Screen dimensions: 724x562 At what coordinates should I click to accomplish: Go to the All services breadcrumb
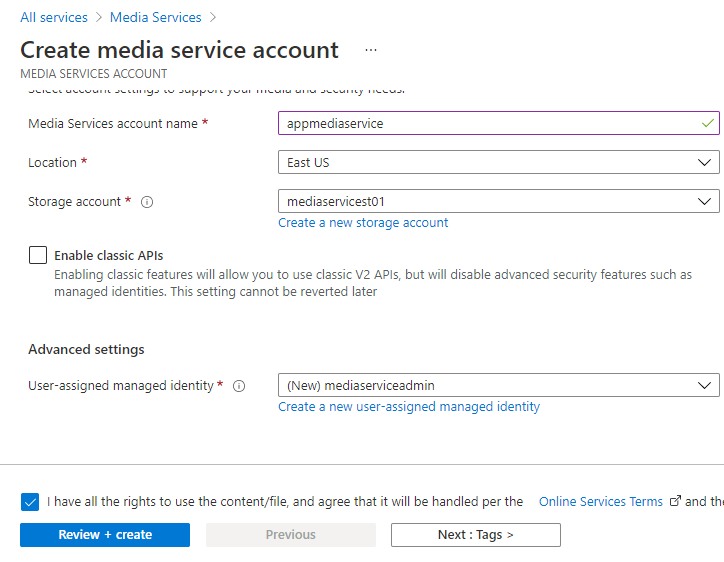54,17
